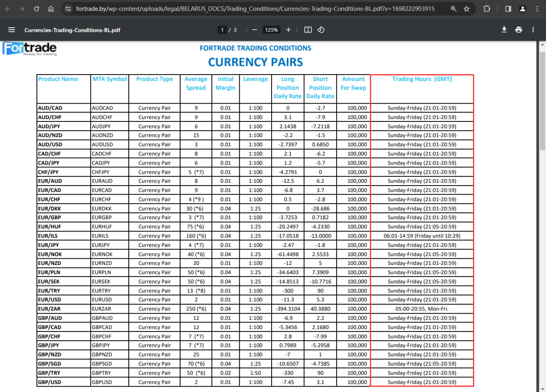546x392 pixels.
Task: Go back to the previous page
Action: [8, 9]
